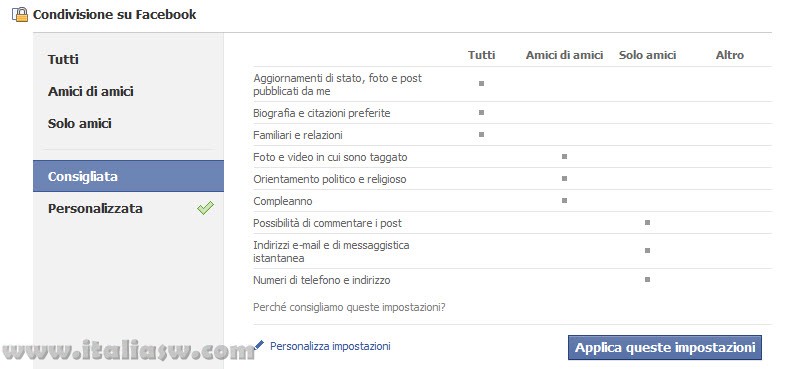This screenshot has height=369, width=798.
Task: Click the green checkmark next to Personalizzata
Action: pos(205,208)
